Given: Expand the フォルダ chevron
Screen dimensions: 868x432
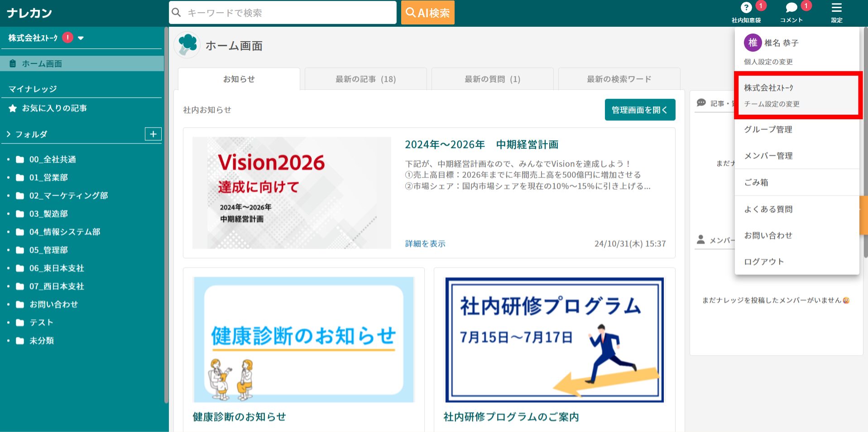Looking at the screenshot, I should click(x=9, y=134).
